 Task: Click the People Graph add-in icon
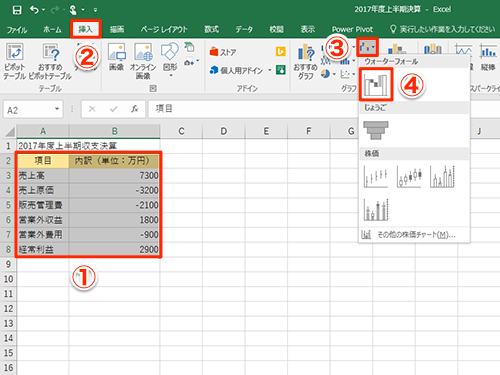click(281, 70)
